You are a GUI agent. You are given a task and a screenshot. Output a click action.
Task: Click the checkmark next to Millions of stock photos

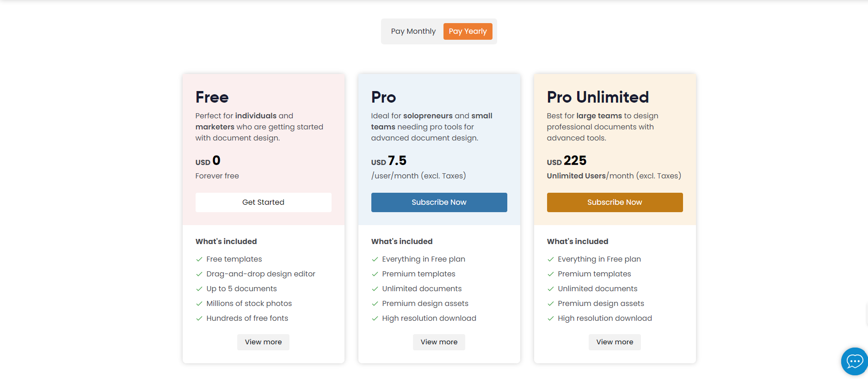[199, 304]
